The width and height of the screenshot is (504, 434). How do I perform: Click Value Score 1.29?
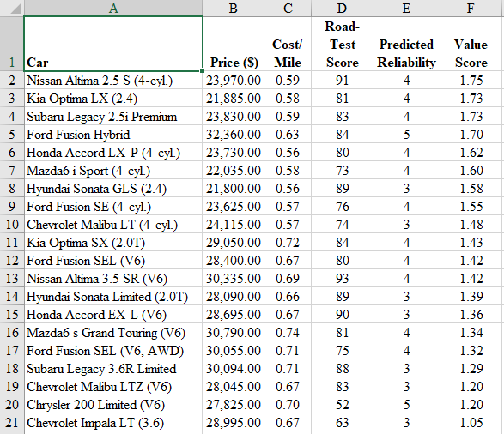point(471,369)
